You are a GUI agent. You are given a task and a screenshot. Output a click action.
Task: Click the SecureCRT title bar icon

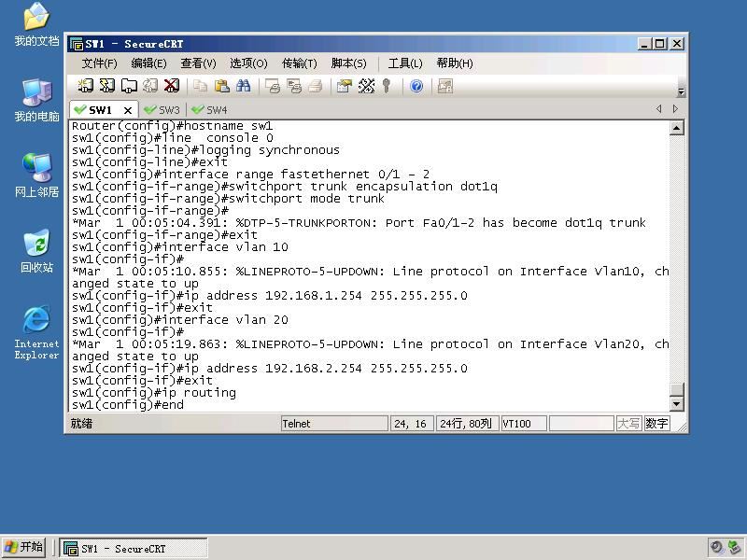77,44
